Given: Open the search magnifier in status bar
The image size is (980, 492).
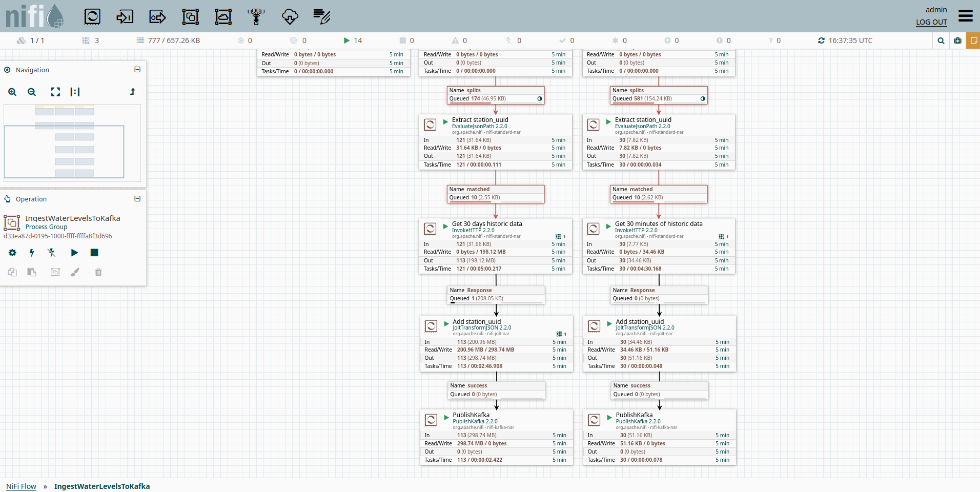Looking at the screenshot, I should [941, 40].
